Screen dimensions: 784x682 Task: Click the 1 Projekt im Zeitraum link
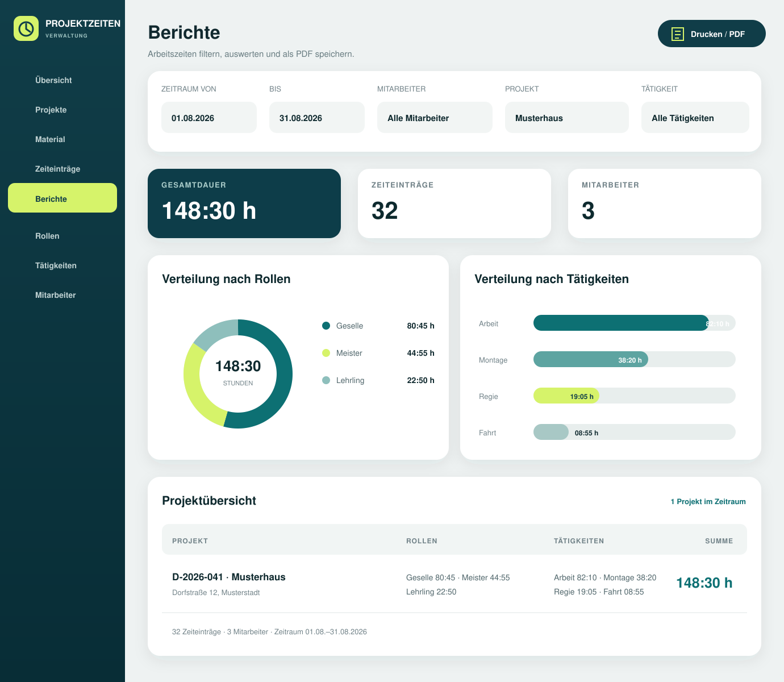click(708, 501)
